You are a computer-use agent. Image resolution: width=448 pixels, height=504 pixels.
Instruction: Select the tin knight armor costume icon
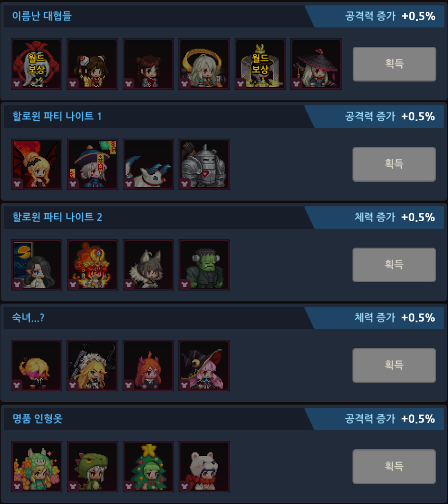click(x=204, y=164)
